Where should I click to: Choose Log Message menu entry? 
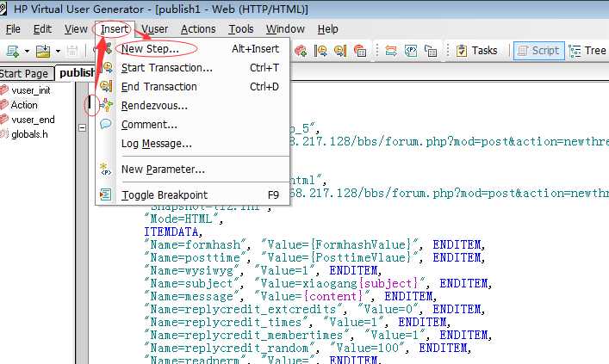tap(193, 144)
